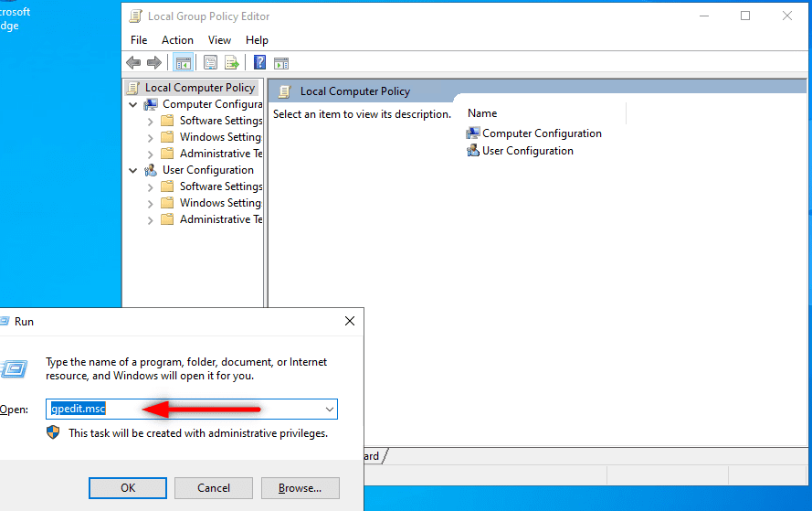
Task: Collapse the Computer Configuration tree node
Action: coord(133,105)
